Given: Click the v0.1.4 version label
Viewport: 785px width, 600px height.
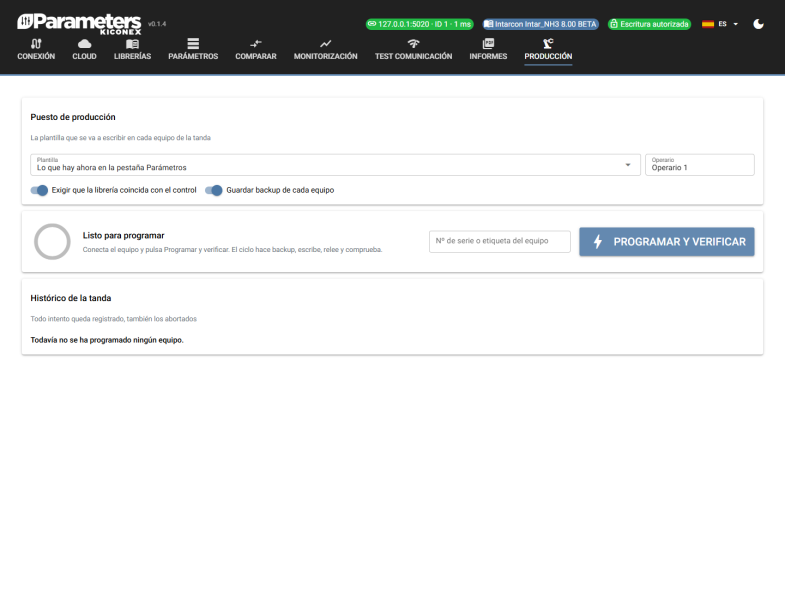Looking at the screenshot, I should coord(157,24).
